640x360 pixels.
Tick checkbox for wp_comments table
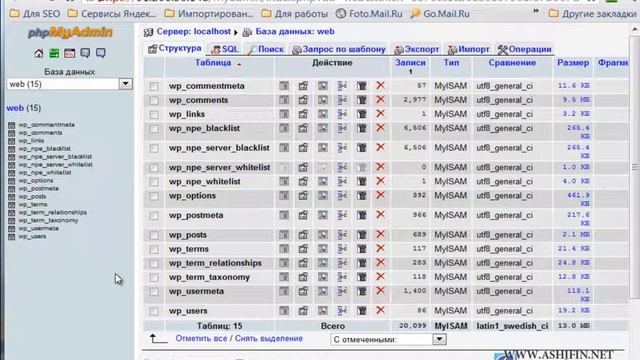tap(154, 100)
